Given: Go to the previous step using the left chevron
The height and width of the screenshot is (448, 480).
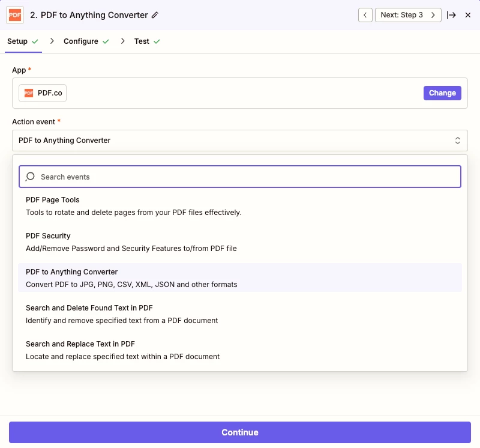Looking at the screenshot, I should pos(365,15).
